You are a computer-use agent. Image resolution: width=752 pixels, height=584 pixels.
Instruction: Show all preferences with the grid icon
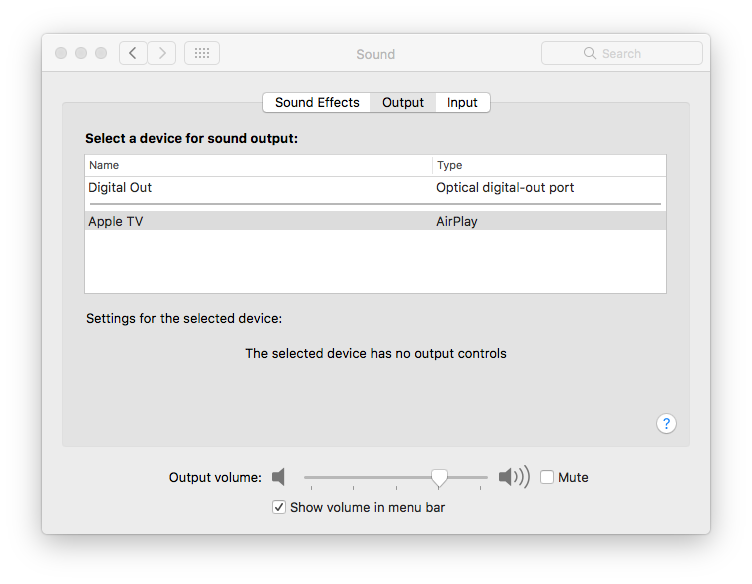point(202,53)
